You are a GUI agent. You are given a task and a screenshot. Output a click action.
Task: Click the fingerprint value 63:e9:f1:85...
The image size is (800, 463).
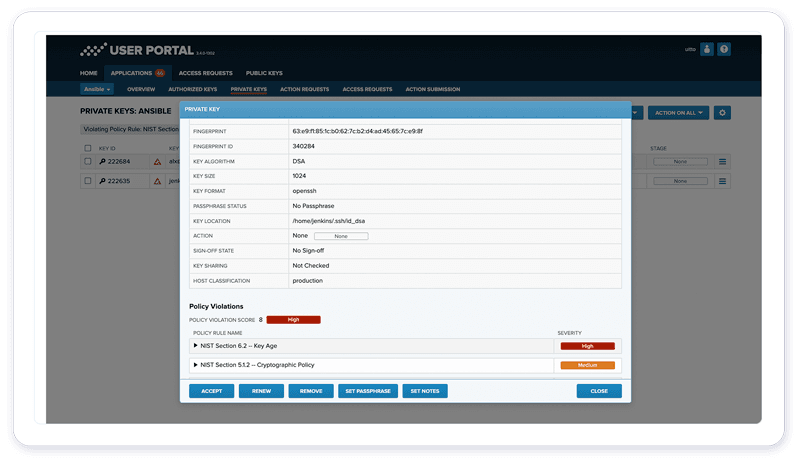[357, 131]
